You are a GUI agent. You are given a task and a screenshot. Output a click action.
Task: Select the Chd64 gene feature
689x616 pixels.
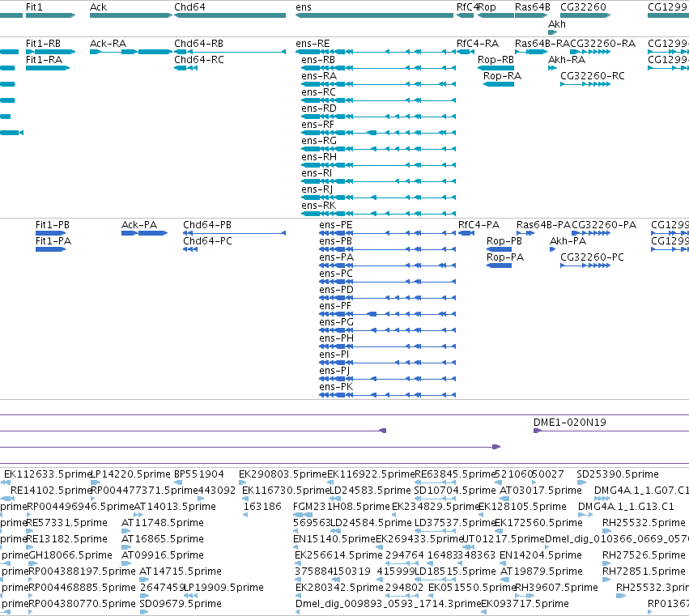coord(230,15)
